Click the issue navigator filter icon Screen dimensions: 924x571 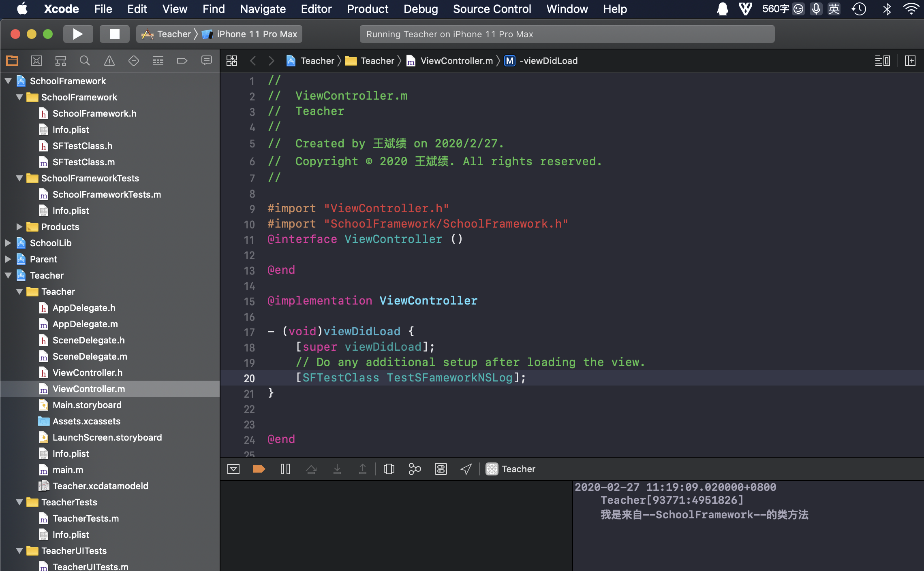108,61
